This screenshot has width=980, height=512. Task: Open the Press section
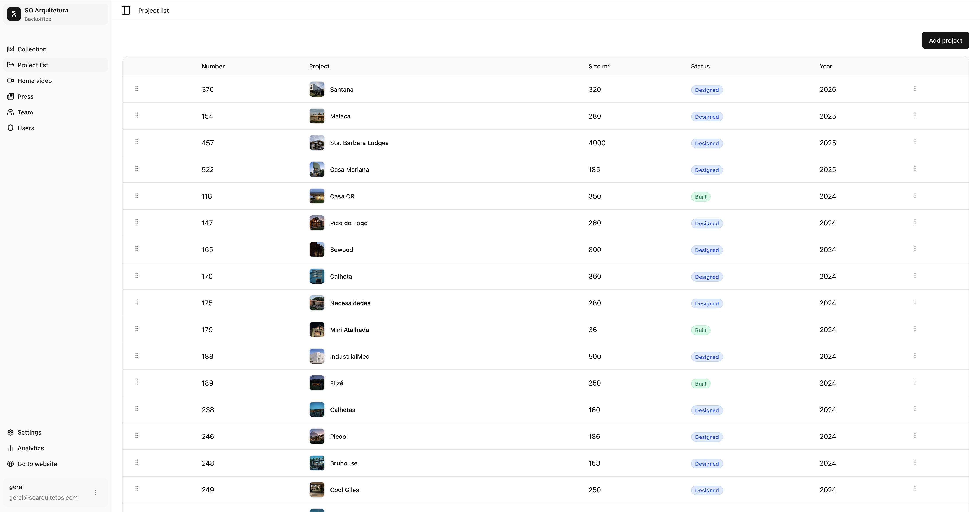(x=56, y=96)
